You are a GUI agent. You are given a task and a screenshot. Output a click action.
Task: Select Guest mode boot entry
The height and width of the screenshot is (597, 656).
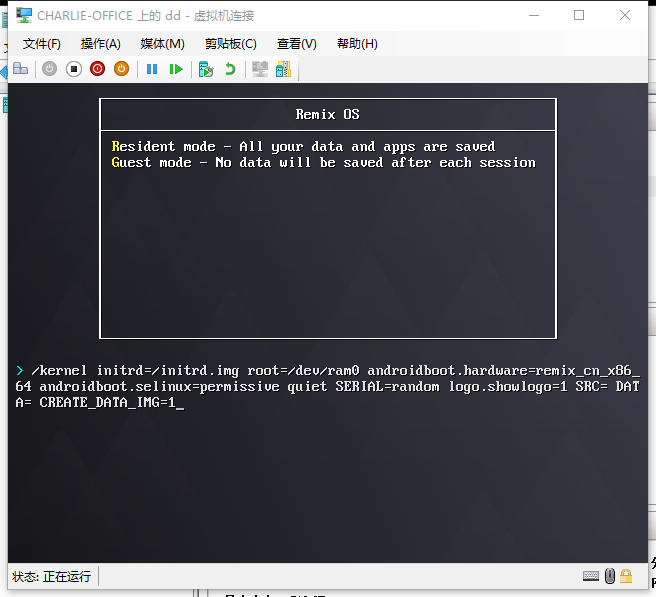click(323, 162)
